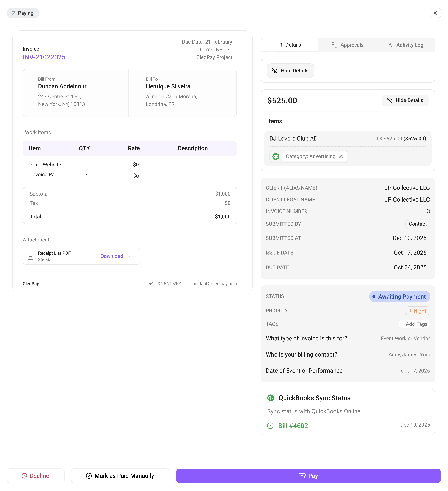Viewport: 448px width, 491px height.
Task: Change the Hight priority badge
Action: (x=417, y=311)
